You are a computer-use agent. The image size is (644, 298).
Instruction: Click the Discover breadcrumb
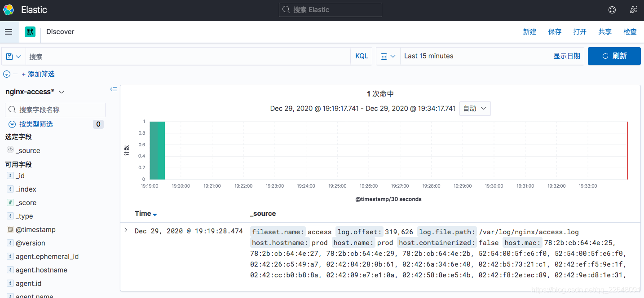(x=60, y=32)
